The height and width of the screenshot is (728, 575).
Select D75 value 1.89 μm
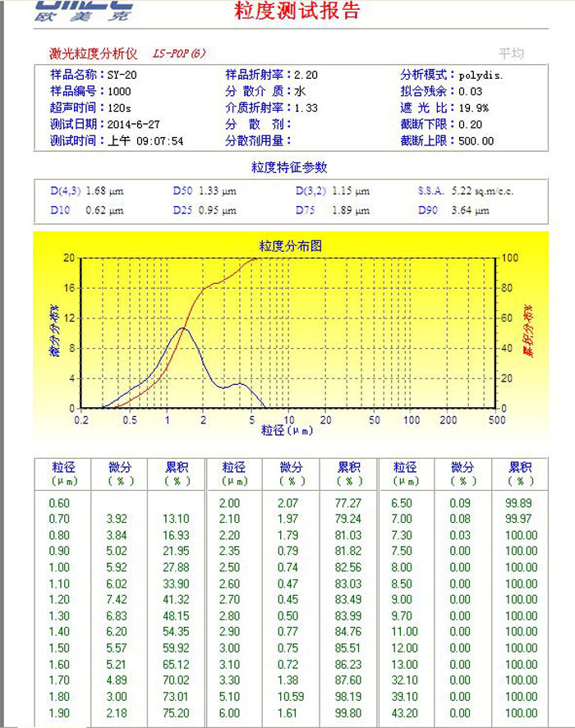pyautogui.click(x=351, y=210)
